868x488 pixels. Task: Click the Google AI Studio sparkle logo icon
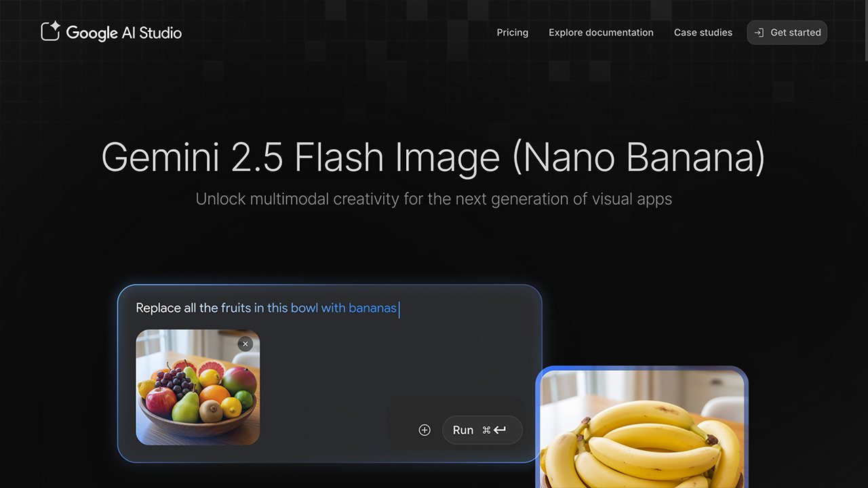pos(51,31)
